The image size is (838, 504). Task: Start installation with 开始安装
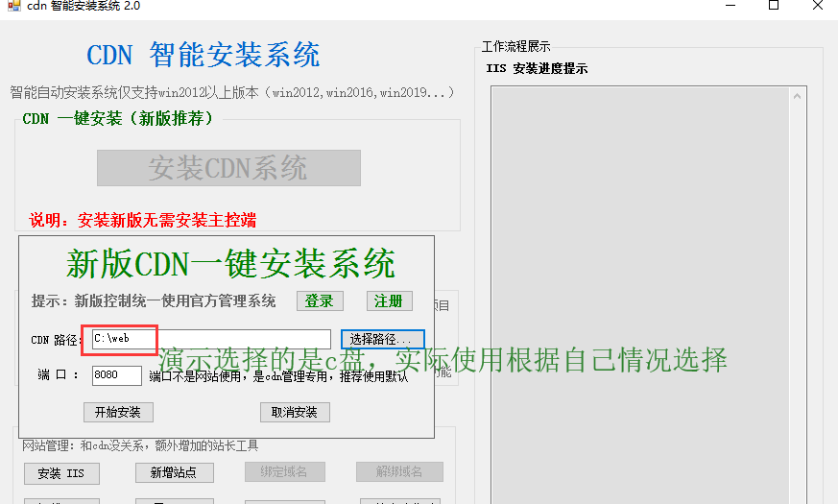pos(118,412)
